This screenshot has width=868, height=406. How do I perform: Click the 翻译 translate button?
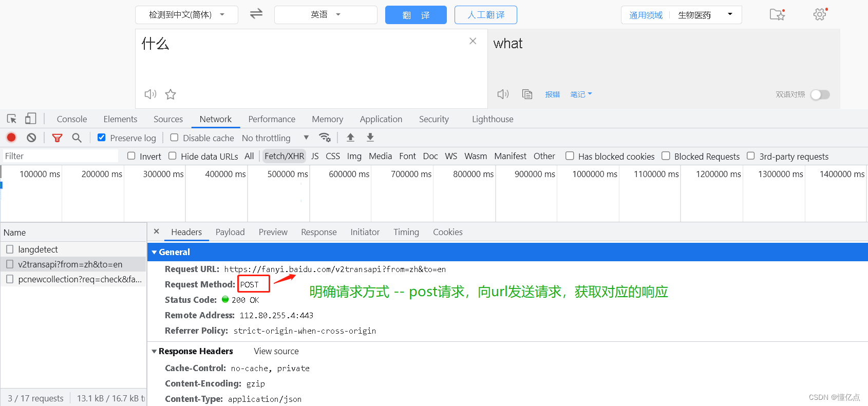(416, 15)
